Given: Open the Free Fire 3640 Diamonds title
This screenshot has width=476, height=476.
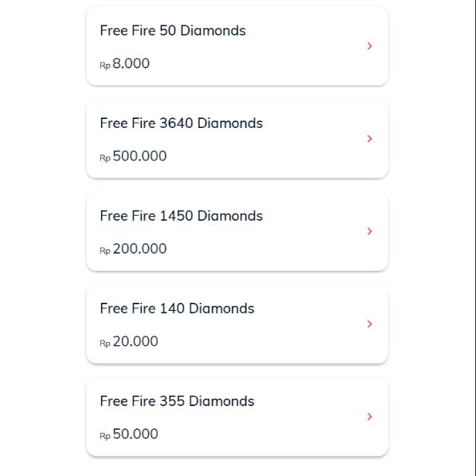Looking at the screenshot, I should 181,123.
